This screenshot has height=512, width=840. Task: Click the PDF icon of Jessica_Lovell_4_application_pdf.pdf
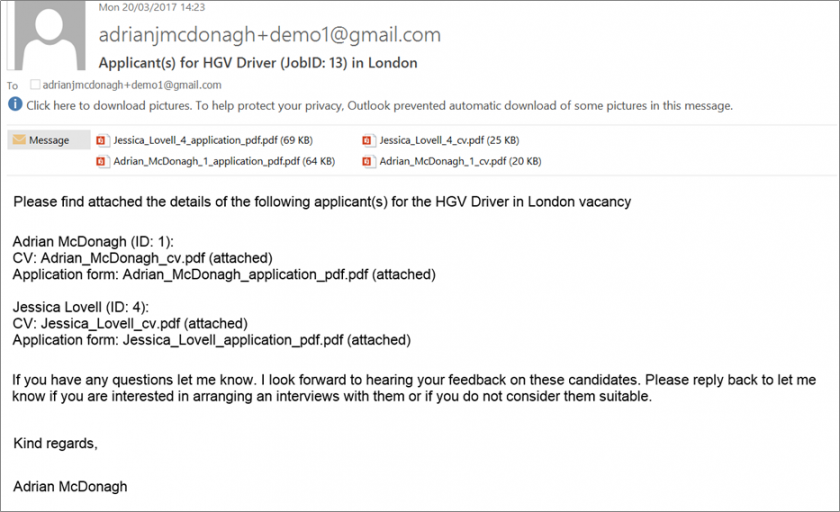[101, 140]
